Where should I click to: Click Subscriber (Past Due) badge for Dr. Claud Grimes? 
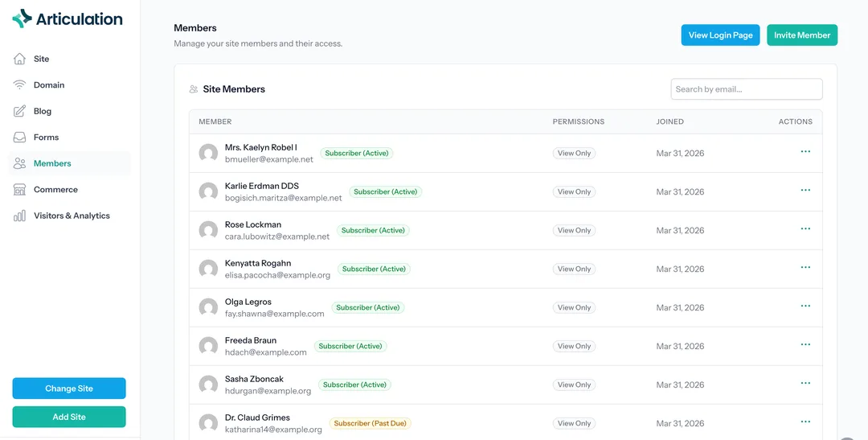tap(370, 423)
